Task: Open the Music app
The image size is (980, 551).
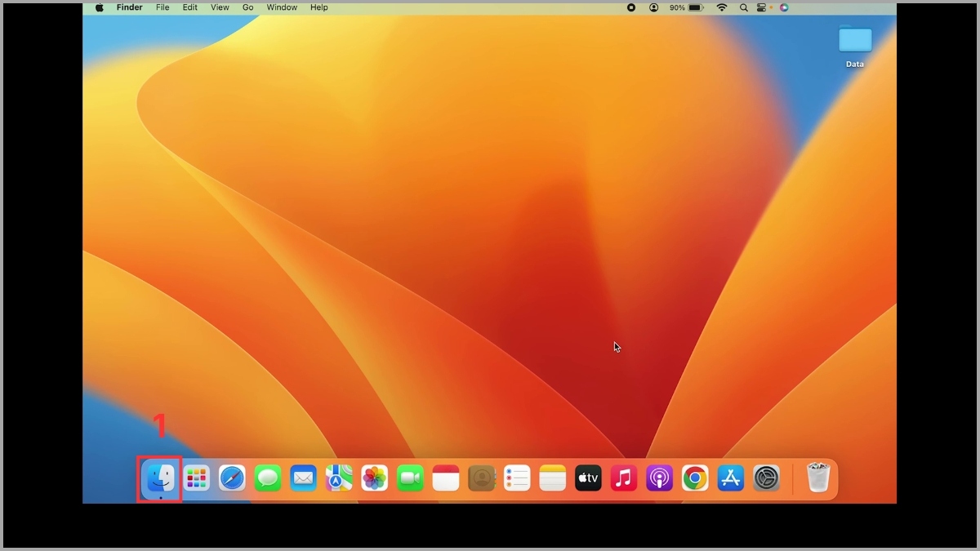Action: point(624,478)
